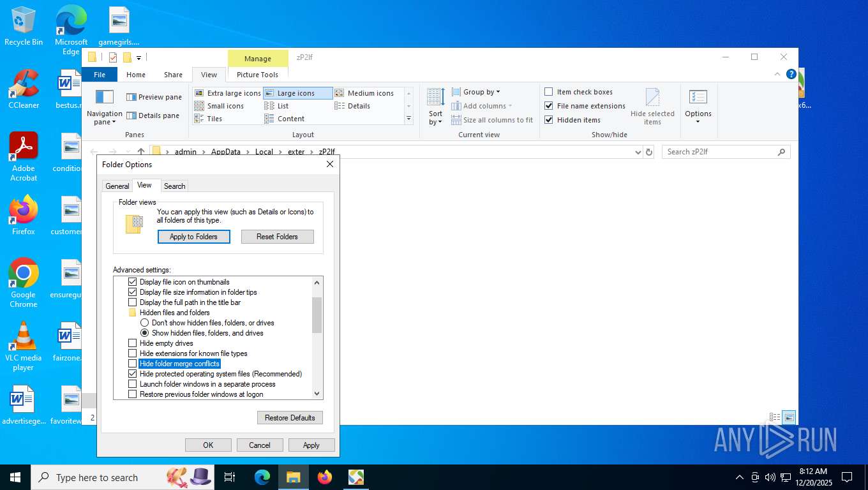Toggle the Details pane button
Viewport: 868px width, 490px height.
click(153, 115)
